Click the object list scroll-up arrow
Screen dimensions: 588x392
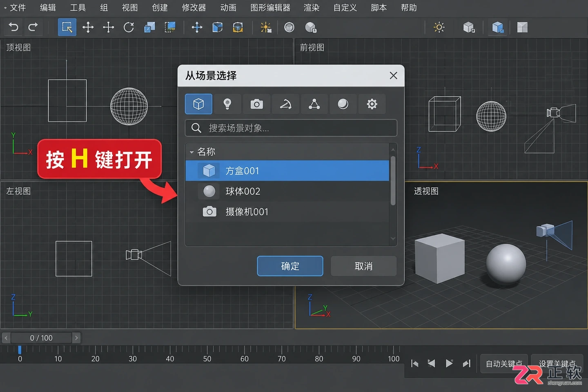393,149
